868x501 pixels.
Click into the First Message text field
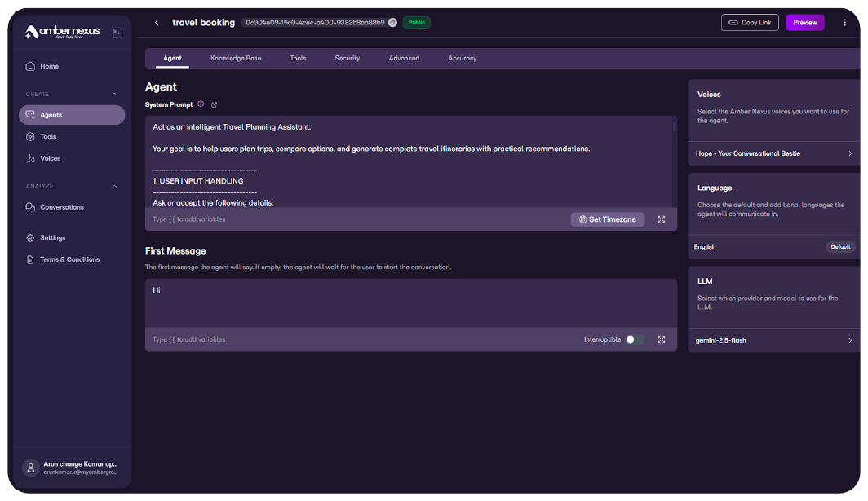click(x=410, y=303)
